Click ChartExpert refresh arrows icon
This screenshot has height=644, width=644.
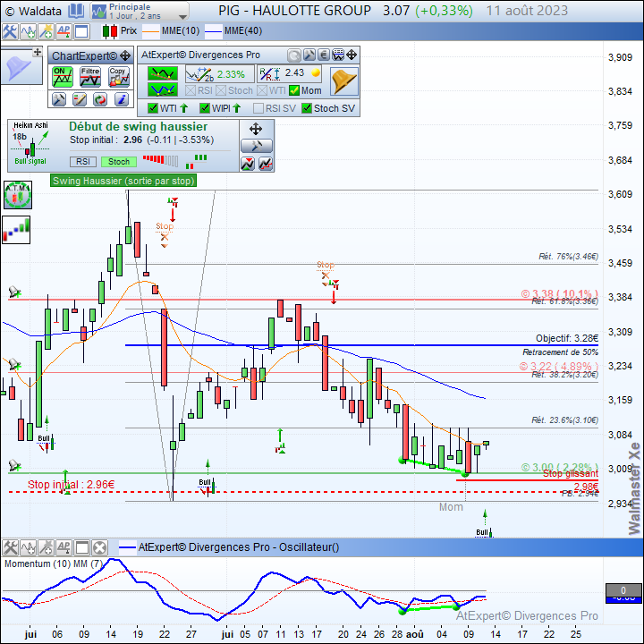100,99
